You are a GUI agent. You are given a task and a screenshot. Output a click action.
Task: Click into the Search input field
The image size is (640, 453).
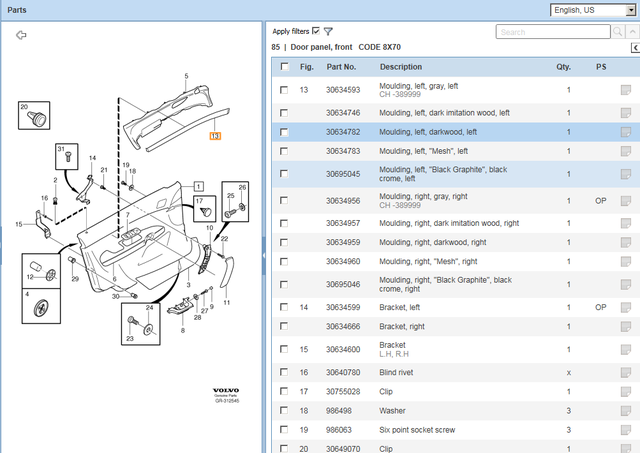(550, 32)
